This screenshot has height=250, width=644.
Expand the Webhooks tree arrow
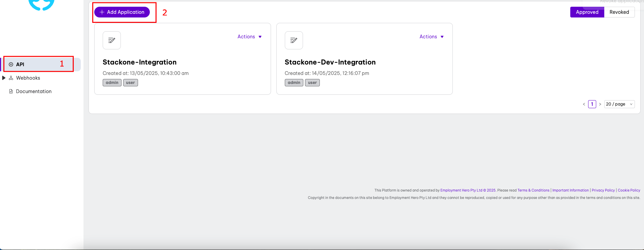pos(4,78)
